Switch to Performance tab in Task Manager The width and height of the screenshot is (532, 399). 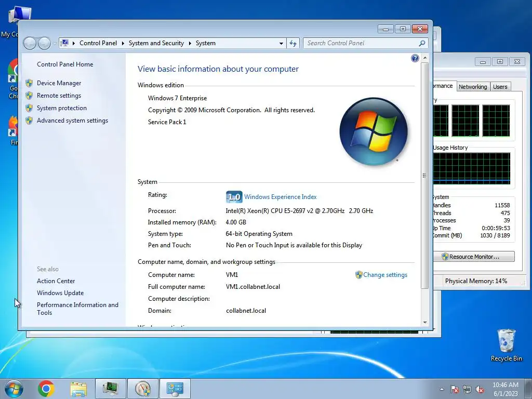pos(444,86)
